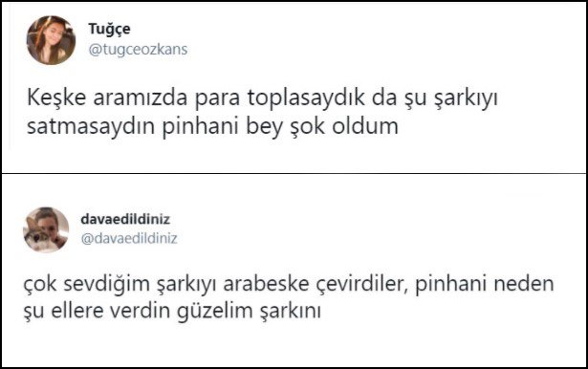Click the word 'toplasaydık' in first tweet
Image resolution: width=588 pixels, height=369 pixels.
(306, 98)
